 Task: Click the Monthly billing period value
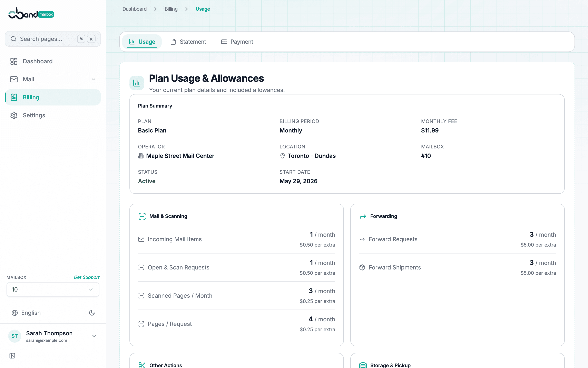291,130
